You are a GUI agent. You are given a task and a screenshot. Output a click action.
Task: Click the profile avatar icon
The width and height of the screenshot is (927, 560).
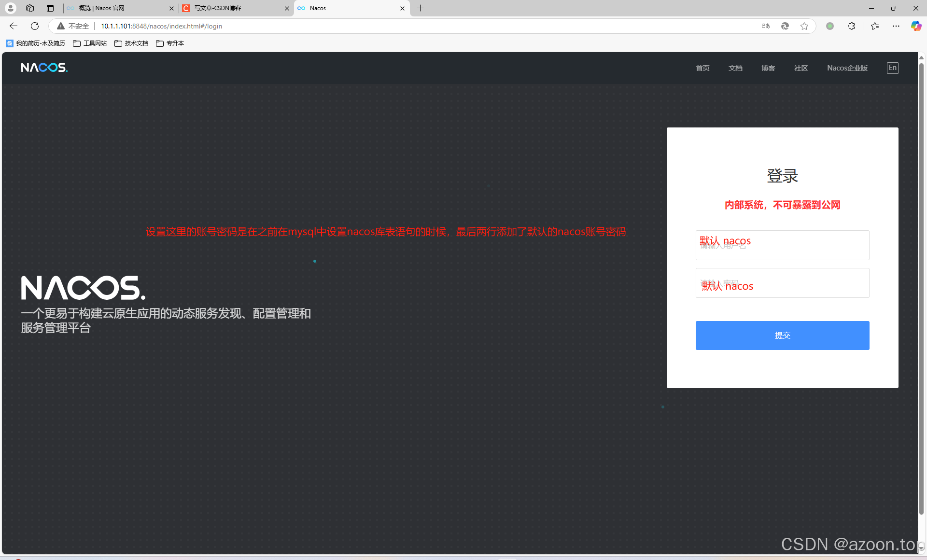(11, 8)
